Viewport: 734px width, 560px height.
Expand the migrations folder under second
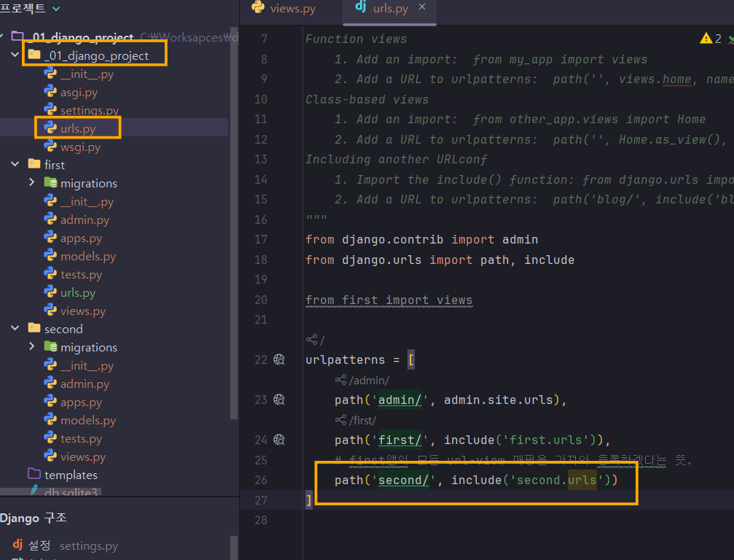pyautogui.click(x=31, y=346)
